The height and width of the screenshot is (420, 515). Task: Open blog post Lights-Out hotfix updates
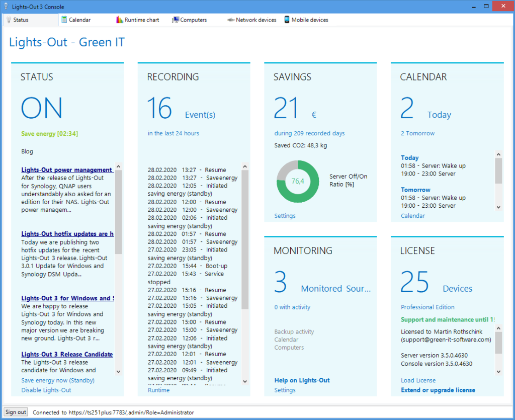(x=67, y=234)
